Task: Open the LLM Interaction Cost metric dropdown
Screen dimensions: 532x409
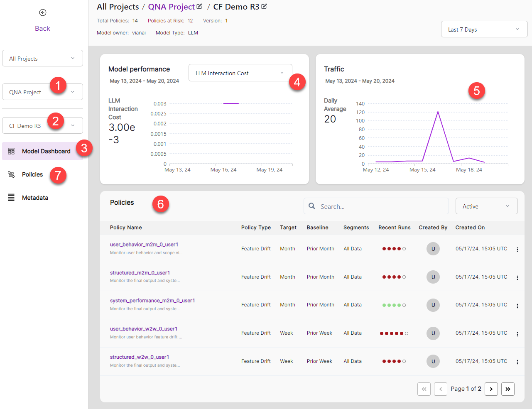Action: (240, 72)
